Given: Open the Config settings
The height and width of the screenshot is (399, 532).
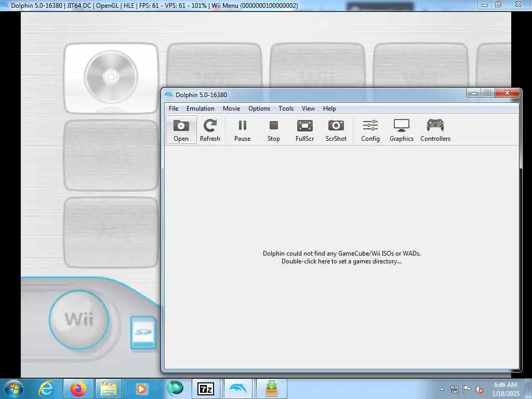Looking at the screenshot, I should (370, 129).
